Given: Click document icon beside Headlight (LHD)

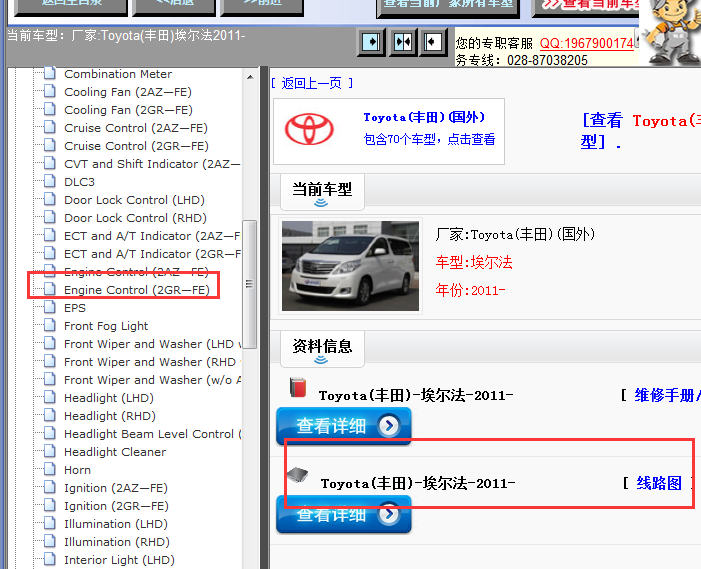Looking at the screenshot, I should pos(50,397).
